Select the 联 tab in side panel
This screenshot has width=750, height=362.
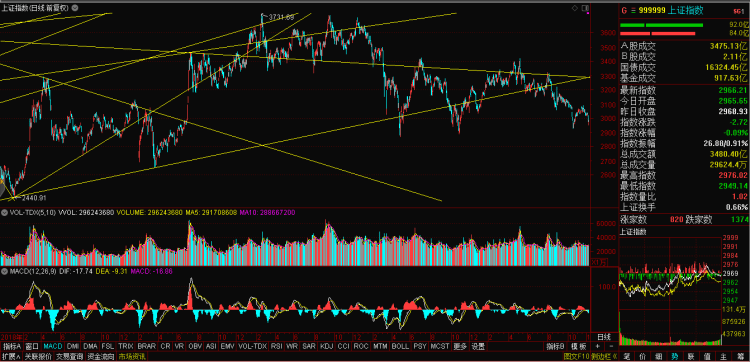(x=691, y=356)
